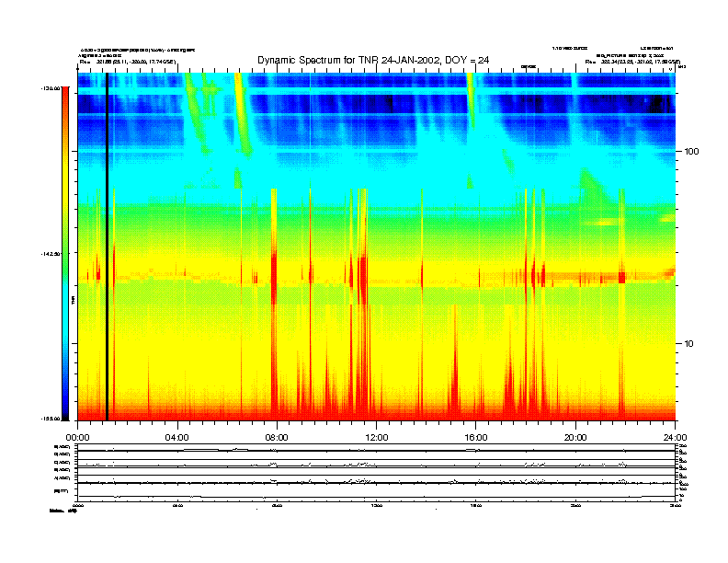The image size is (728, 563).
Task: Click the vertical intensity color bar
Action: tap(65, 253)
